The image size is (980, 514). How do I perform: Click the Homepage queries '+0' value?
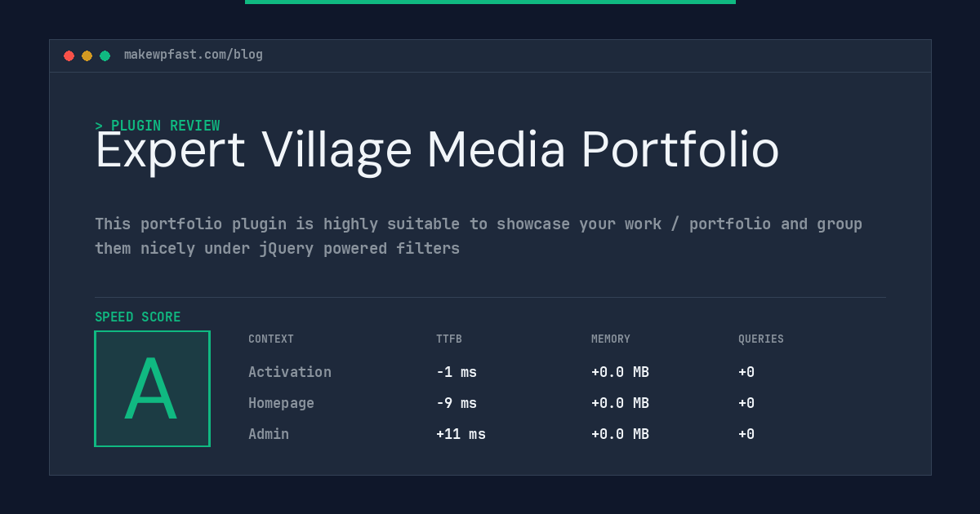tap(746, 403)
